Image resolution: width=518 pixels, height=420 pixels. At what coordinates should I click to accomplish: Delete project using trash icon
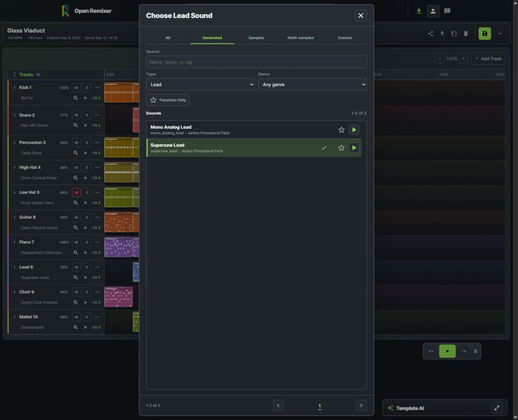pos(466,34)
